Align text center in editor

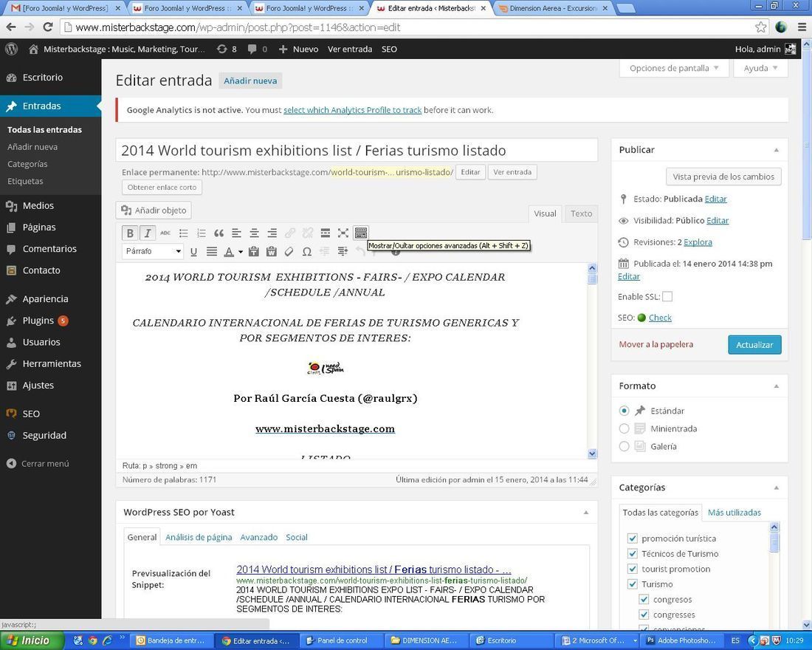tap(254, 233)
